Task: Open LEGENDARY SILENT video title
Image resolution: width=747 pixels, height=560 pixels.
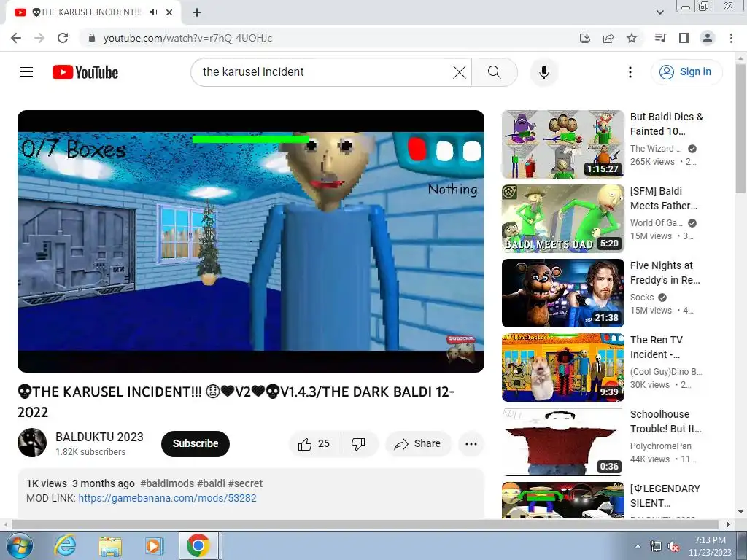Action: click(665, 496)
